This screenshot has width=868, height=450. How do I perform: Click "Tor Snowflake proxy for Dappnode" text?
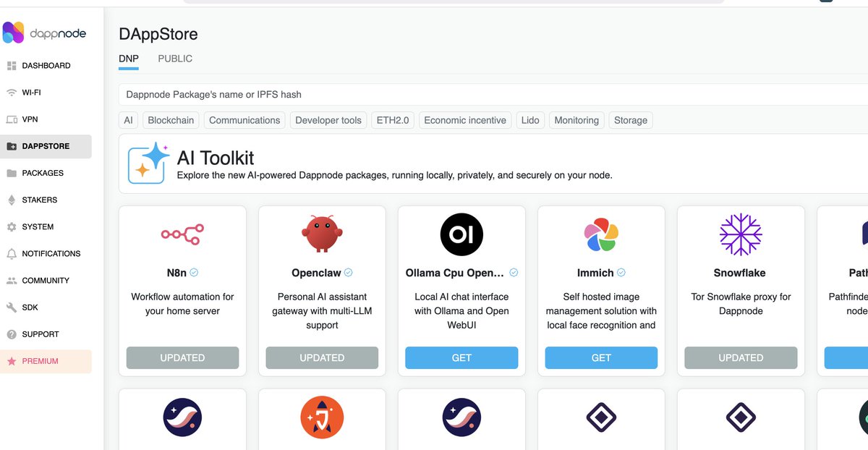(741, 304)
